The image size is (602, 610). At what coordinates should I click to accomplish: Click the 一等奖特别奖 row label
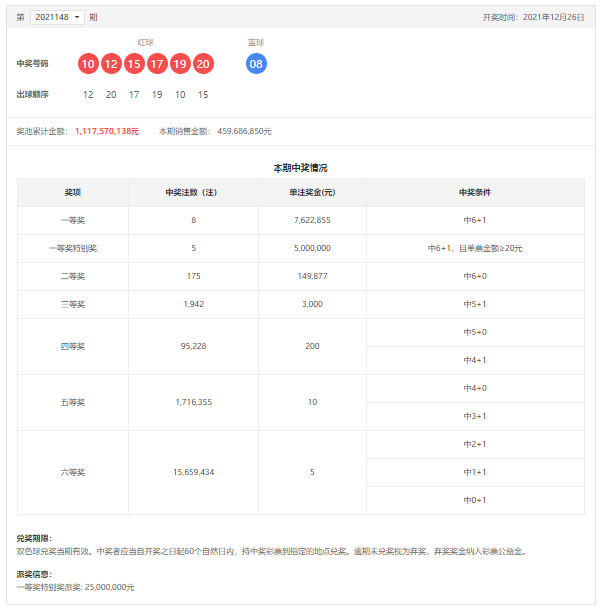tap(73, 248)
